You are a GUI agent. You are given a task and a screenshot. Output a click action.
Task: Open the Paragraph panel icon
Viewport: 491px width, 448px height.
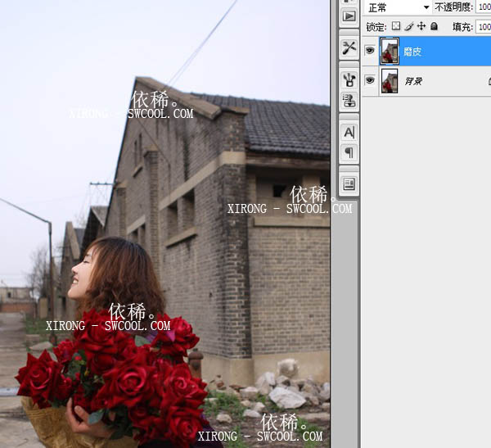tap(349, 152)
